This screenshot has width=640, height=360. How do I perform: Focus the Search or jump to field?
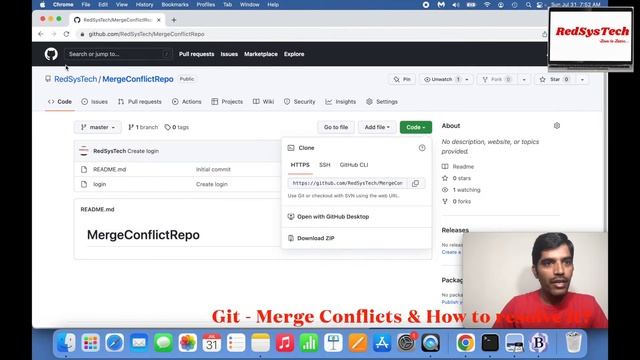(x=118, y=54)
